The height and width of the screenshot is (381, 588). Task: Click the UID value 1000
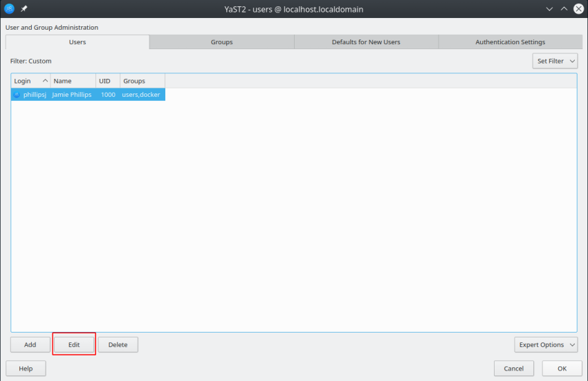108,95
